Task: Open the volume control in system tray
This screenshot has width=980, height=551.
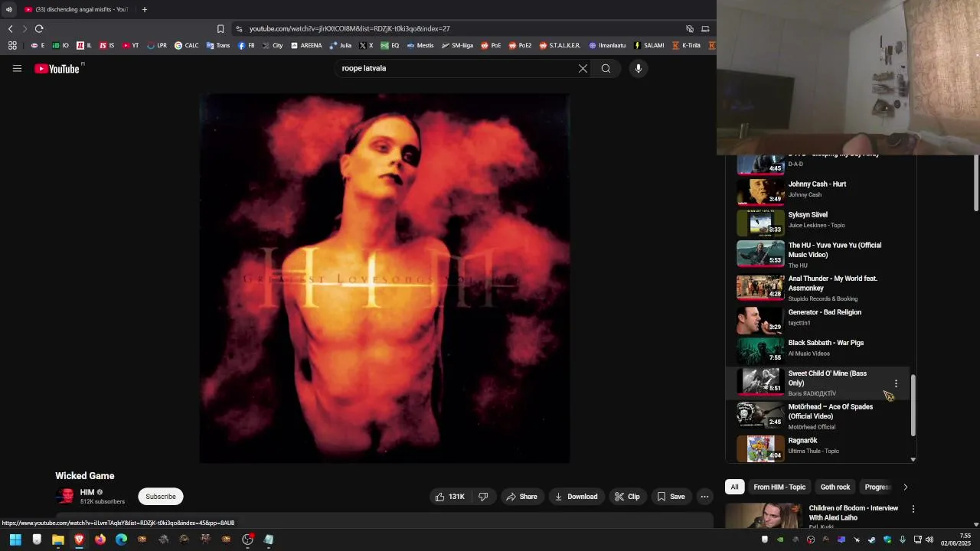Action: click(929, 540)
